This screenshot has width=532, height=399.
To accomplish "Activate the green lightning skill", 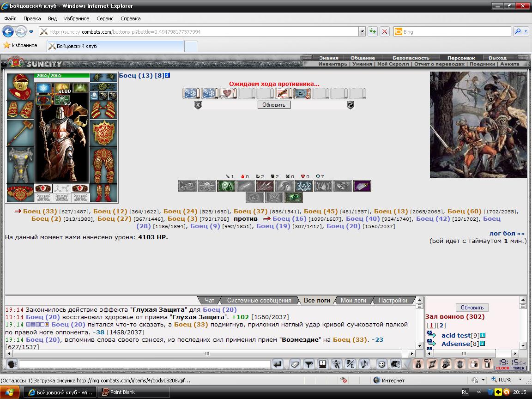I will click(x=294, y=198).
